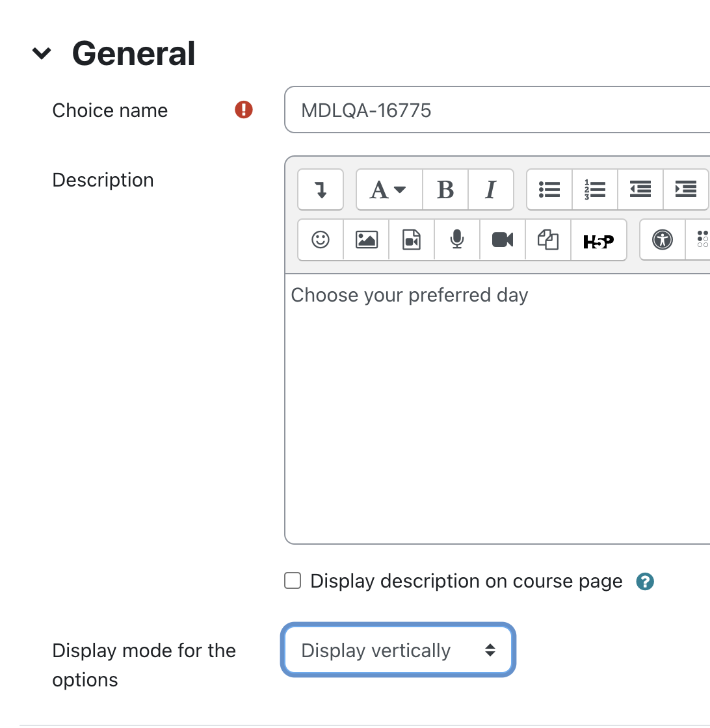Click the manage files icon
The image size is (710, 728).
click(548, 240)
